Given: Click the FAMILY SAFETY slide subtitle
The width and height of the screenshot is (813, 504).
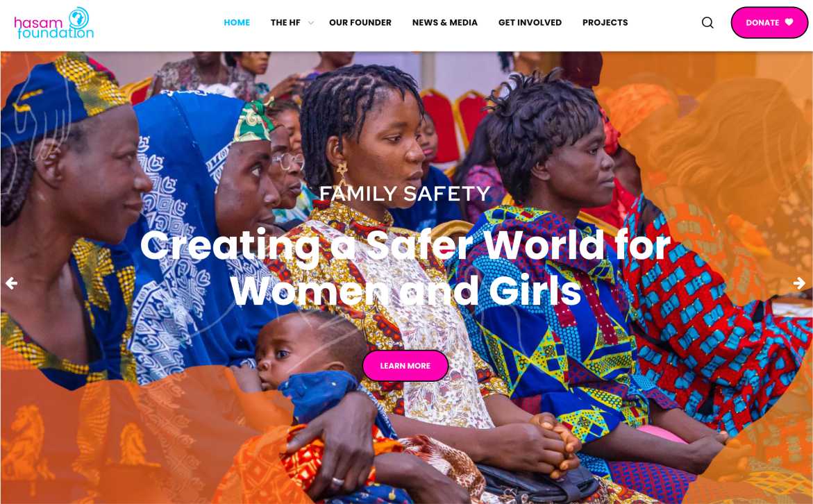Looking at the screenshot, I should (x=405, y=194).
